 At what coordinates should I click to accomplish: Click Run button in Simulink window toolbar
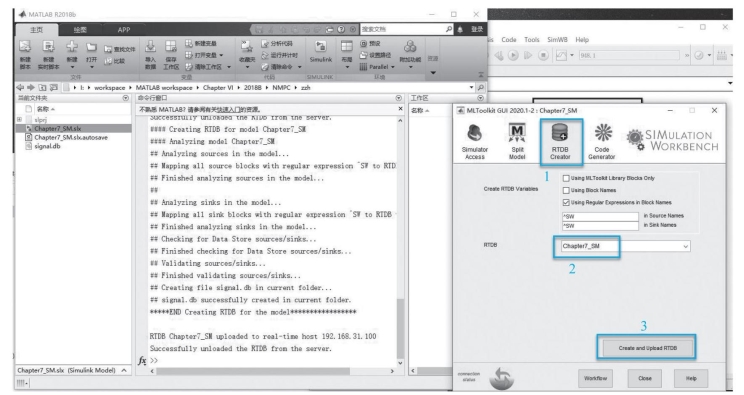click(x=513, y=55)
